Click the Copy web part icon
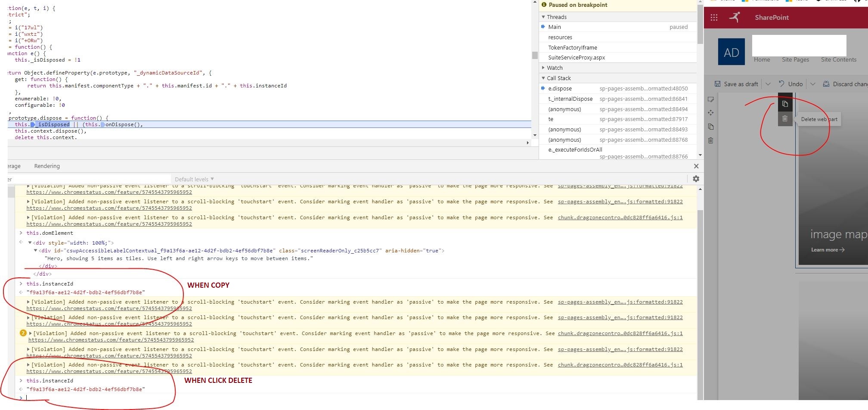 pos(785,103)
